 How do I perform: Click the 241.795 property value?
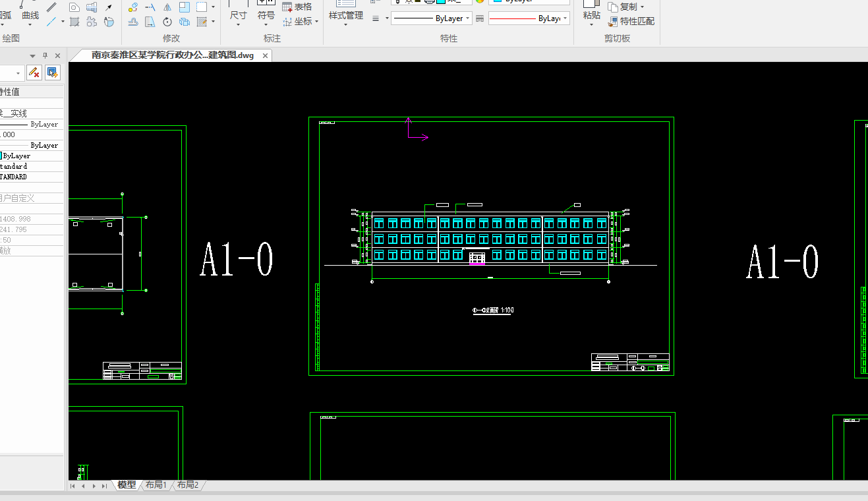coord(14,229)
